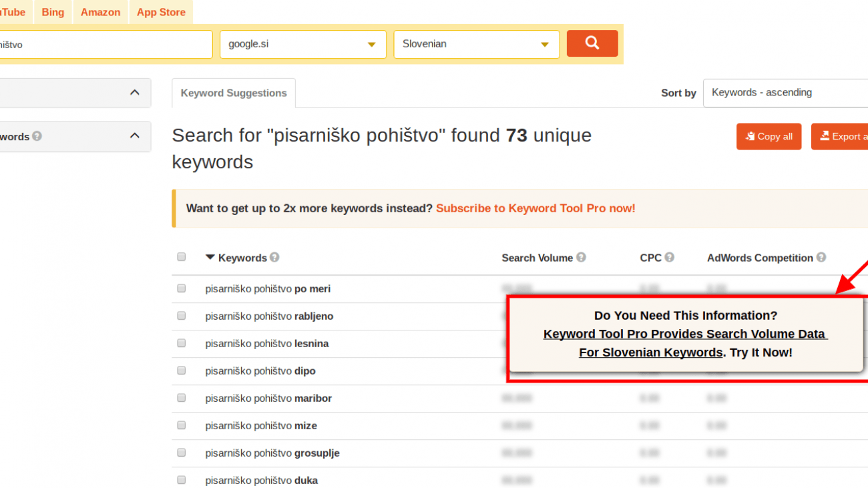868x488 pixels.
Task: Click help icon beside Search Volume header
Action: point(581,258)
